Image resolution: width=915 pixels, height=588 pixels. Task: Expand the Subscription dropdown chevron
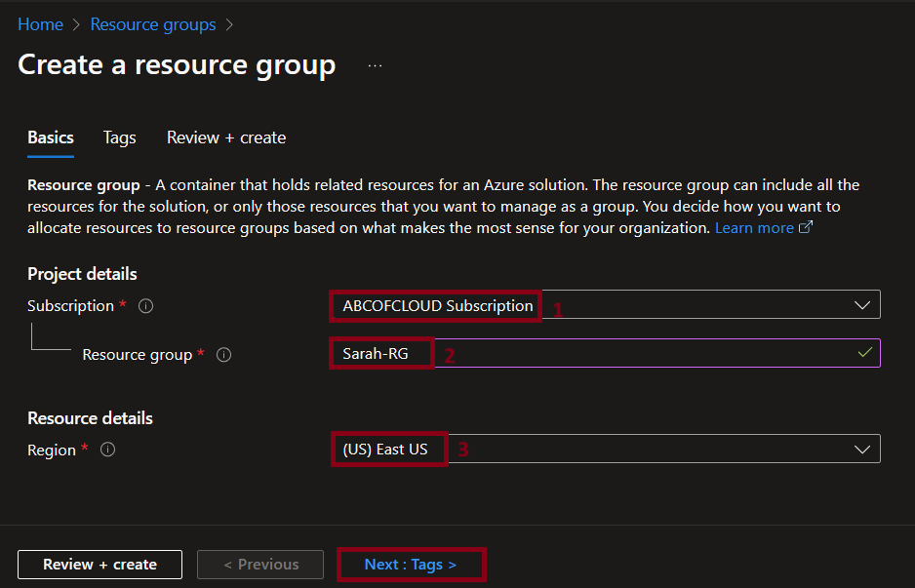point(862,305)
